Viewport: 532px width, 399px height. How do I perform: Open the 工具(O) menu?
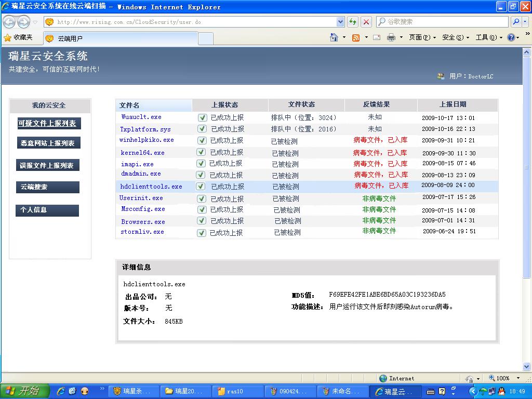(489, 37)
